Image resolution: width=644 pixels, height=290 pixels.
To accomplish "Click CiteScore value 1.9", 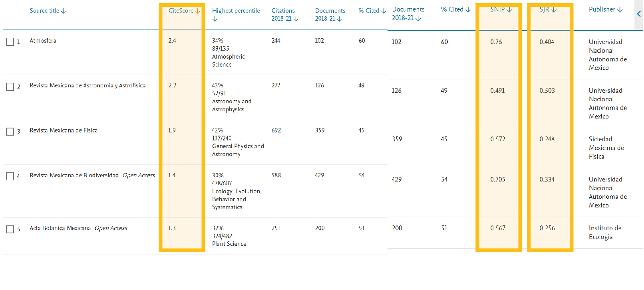I will coord(172,130).
